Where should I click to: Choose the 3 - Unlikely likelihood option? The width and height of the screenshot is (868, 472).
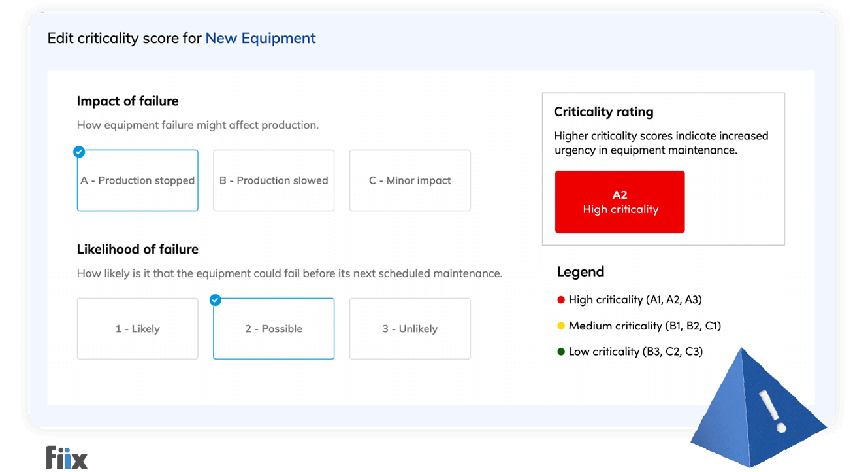[x=410, y=329]
